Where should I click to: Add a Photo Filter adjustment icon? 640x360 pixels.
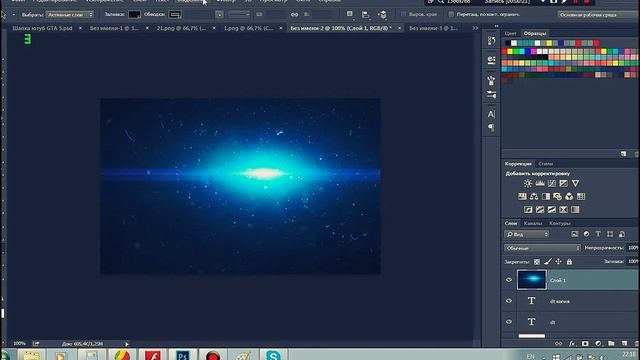(x=557, y=196)
